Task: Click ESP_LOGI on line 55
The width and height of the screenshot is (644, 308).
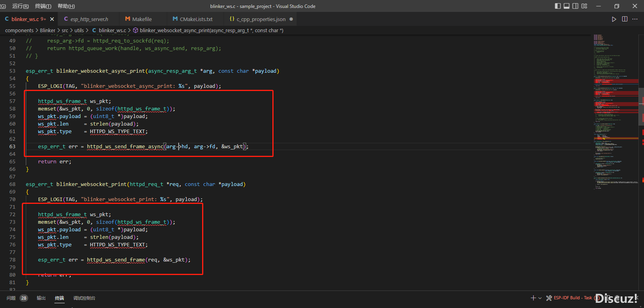Action: [x=50, y=86]
